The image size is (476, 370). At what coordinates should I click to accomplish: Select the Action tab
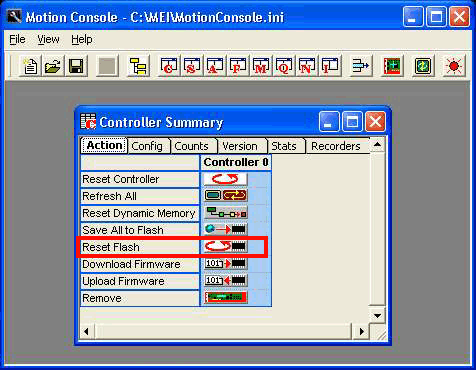[x=104, y=145]
